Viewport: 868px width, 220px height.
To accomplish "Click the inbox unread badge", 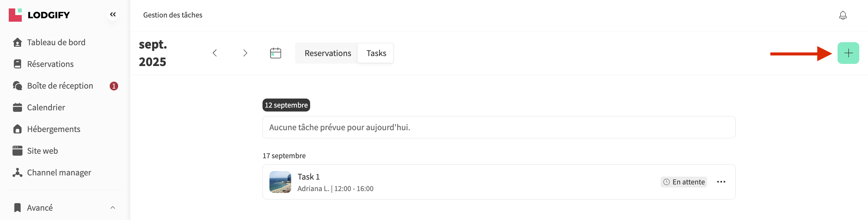I will (114, 86).
